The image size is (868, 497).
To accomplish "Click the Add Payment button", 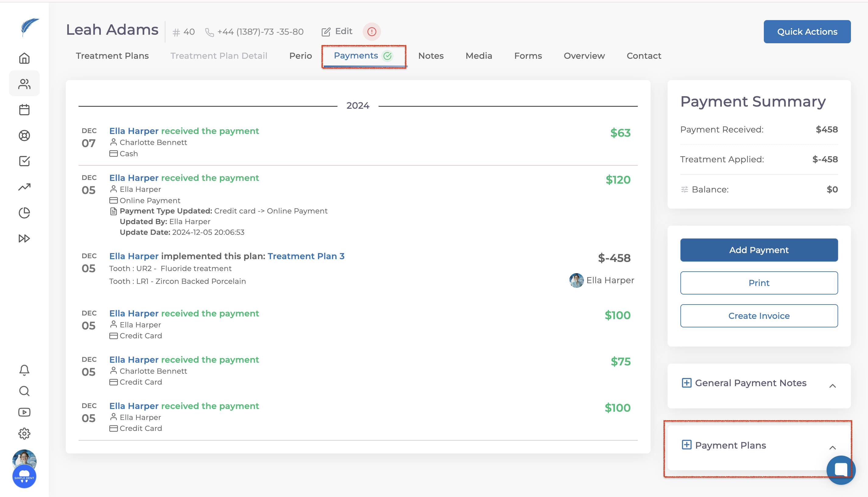I will [x=758, y=250].
